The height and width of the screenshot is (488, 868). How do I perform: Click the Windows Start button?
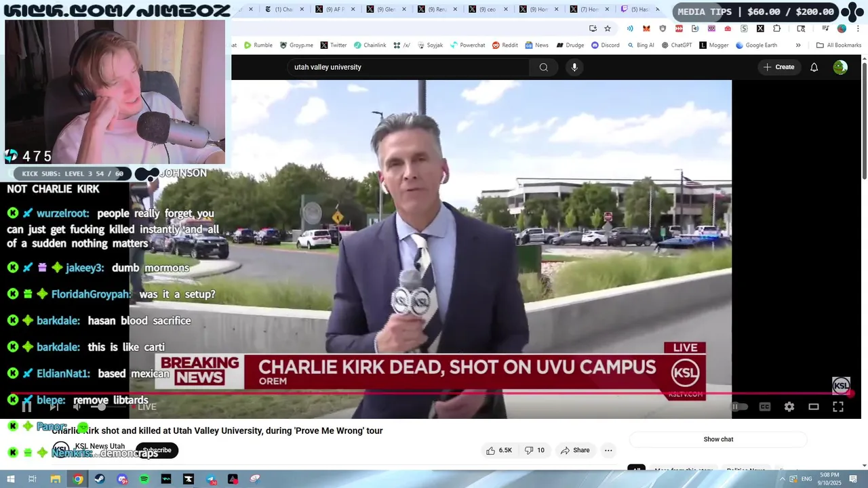pyautogui.click(x=10, y=479)
